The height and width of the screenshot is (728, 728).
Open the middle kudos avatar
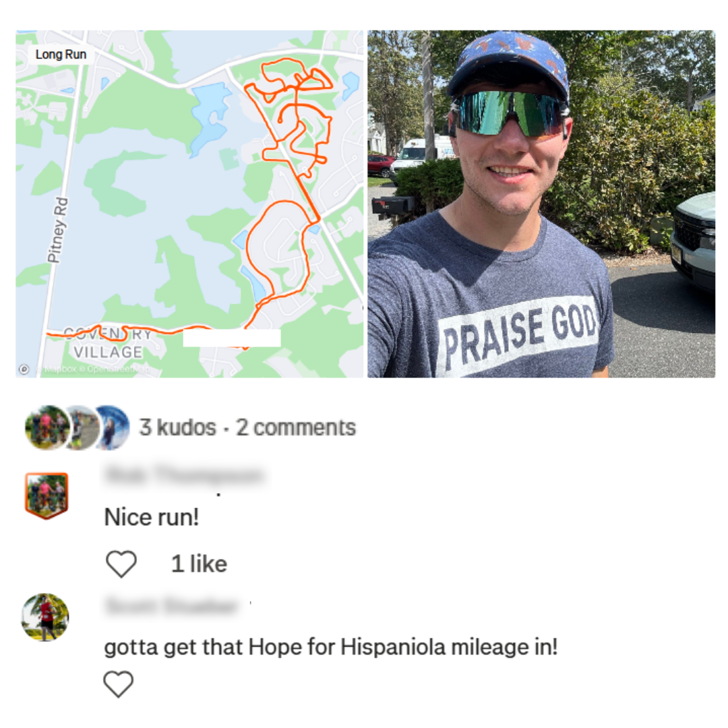83,427
